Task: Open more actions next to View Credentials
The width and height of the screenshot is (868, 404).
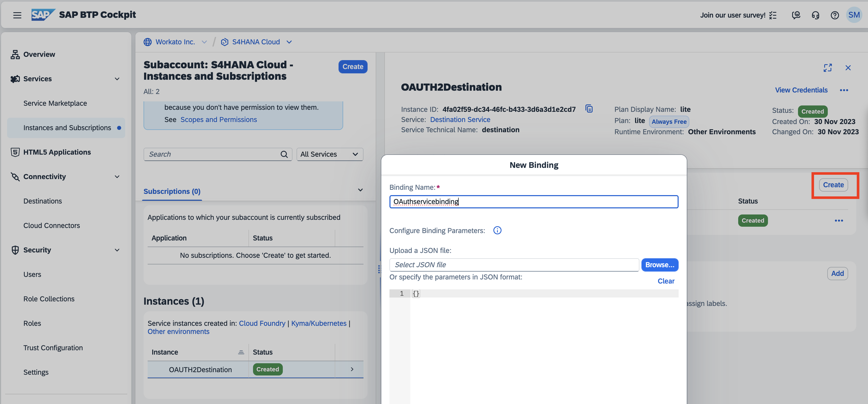Action: pos(844,90)
